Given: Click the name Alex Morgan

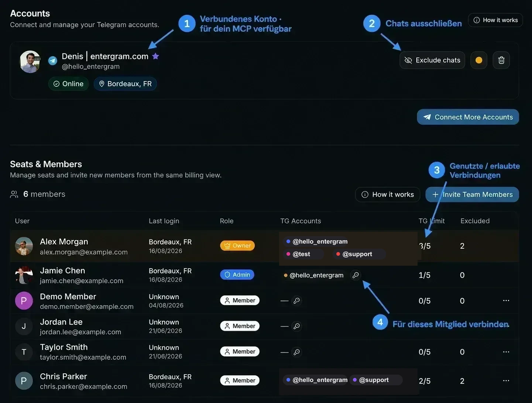Looking at the screenshot, I should coord(64,242).
